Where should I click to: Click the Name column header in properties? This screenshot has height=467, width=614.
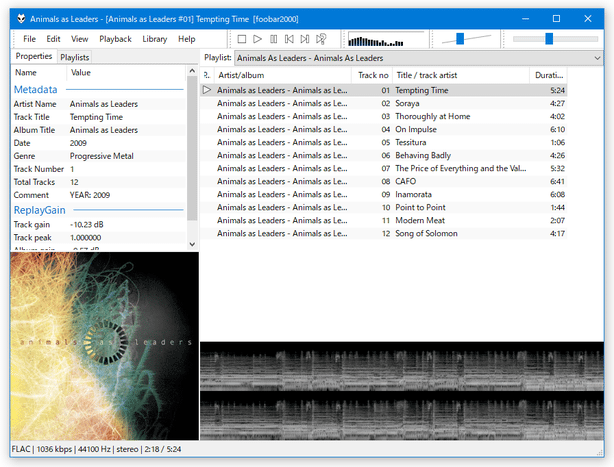click(39, 73)
